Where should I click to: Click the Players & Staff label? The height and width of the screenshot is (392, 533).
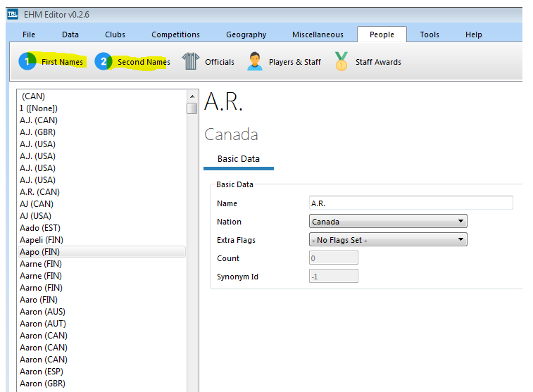(x=295, y=62)
